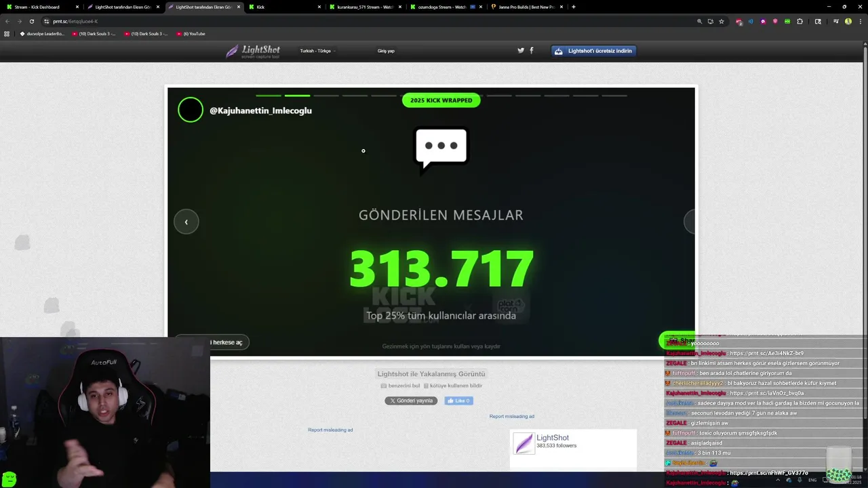Click the blue sound-wave extension icon
868x488 pixels.
pyautogui.click(x=751, y=21)
